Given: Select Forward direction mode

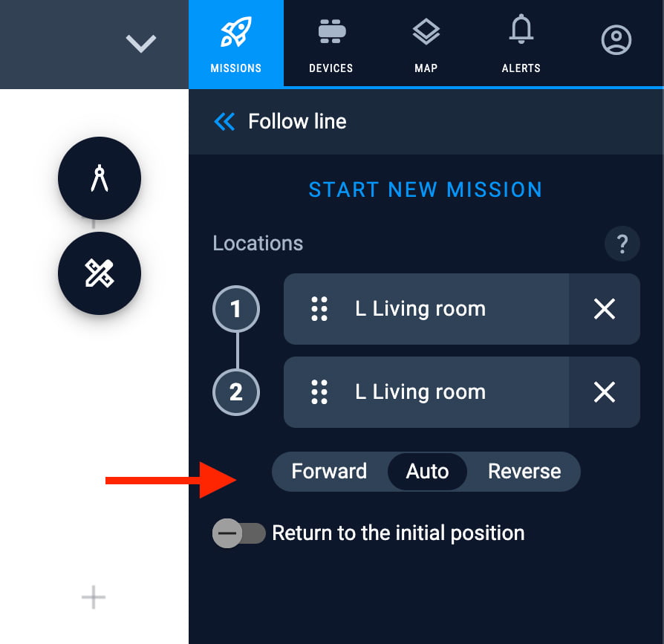Looking at the screenshot, I should [329, 471].
